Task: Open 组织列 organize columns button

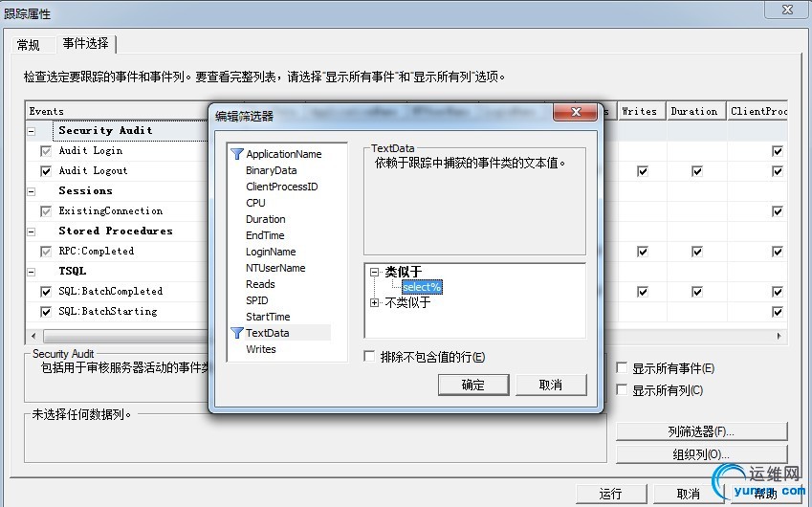Action: click(702, 454)
